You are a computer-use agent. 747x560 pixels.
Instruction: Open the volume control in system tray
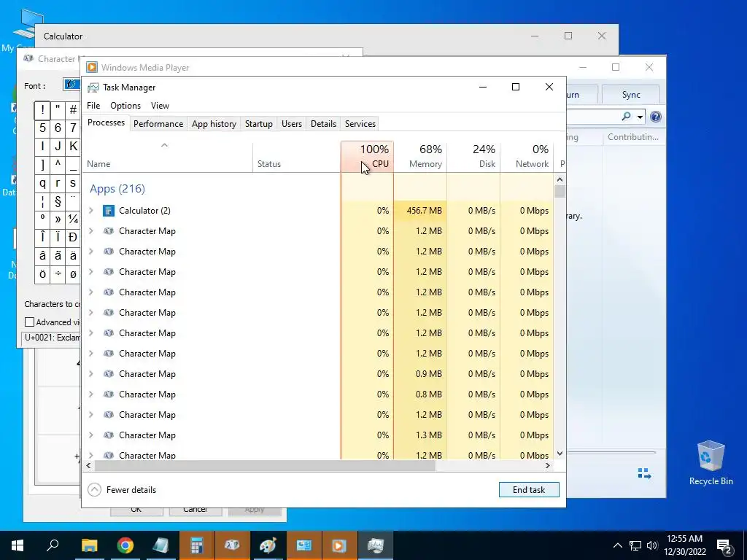652,545
